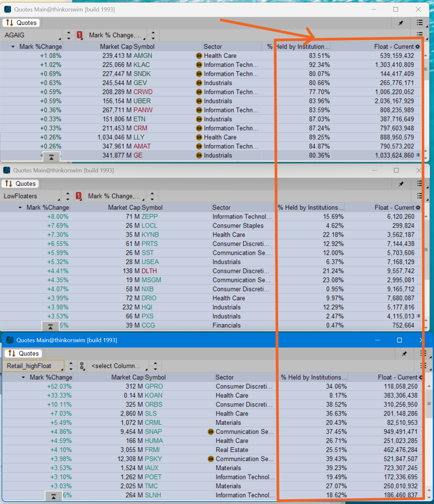The height and width of the screenshot is (504, 434).
Task: Select the DLTH symbol
Action: (149, 271)
